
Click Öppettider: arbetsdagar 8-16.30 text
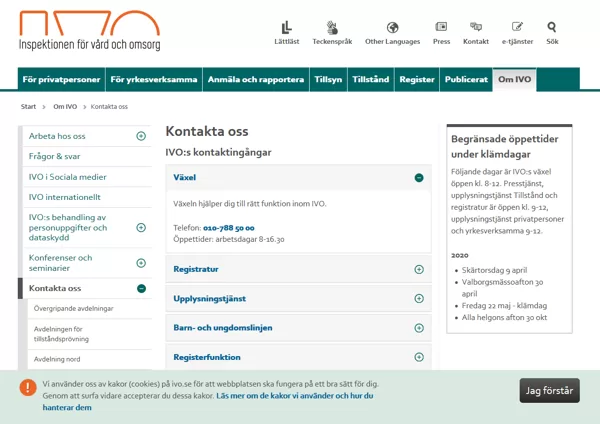click(x=229, y=240)
